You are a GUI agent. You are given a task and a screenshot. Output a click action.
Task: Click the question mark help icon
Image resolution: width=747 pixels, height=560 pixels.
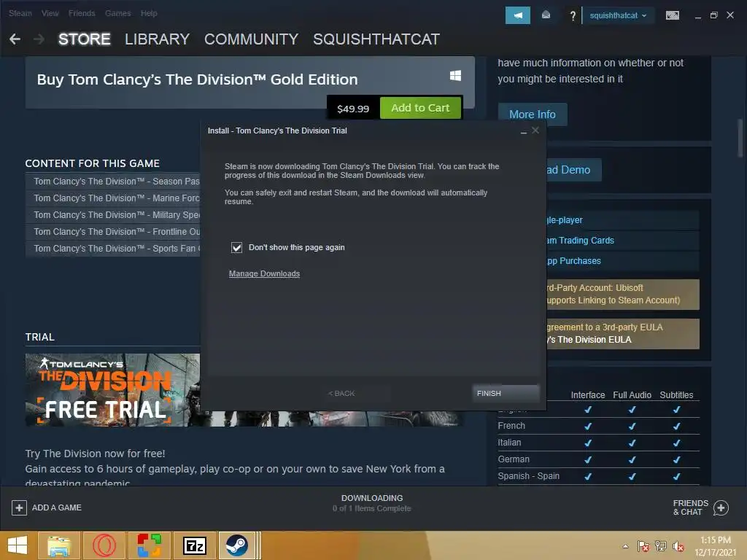[573, 16]
